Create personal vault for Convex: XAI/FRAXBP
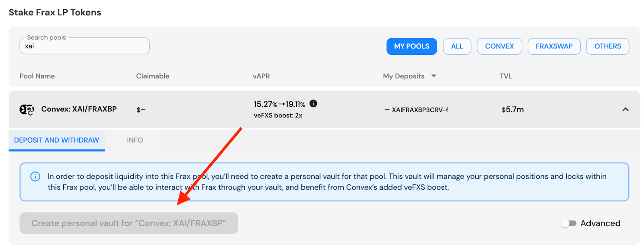This screenshot has height=248, width=644. tap(129, 223)
